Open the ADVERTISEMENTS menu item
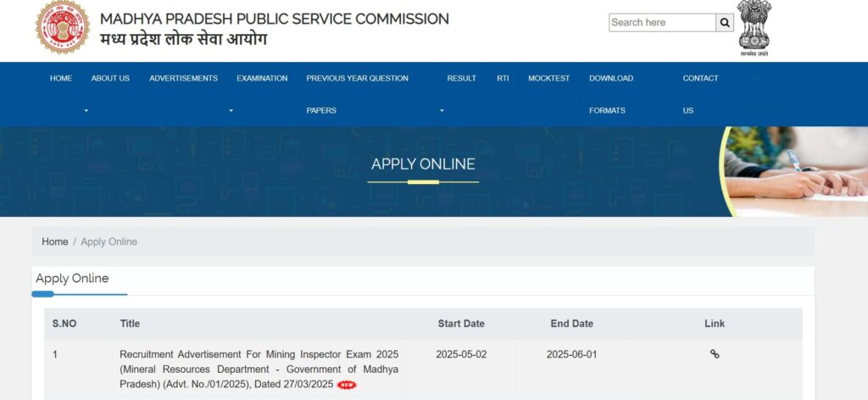 coord(183,79)
